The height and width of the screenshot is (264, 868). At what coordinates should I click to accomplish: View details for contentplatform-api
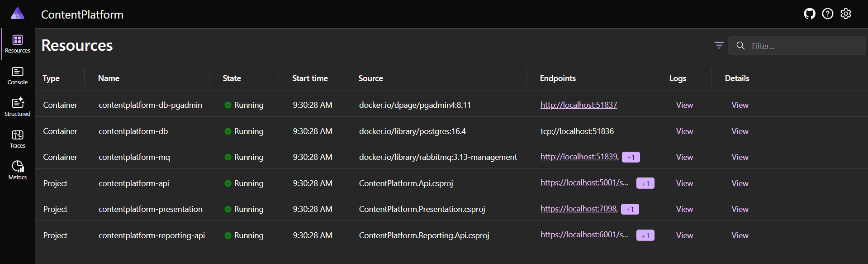tap(740, 183)
